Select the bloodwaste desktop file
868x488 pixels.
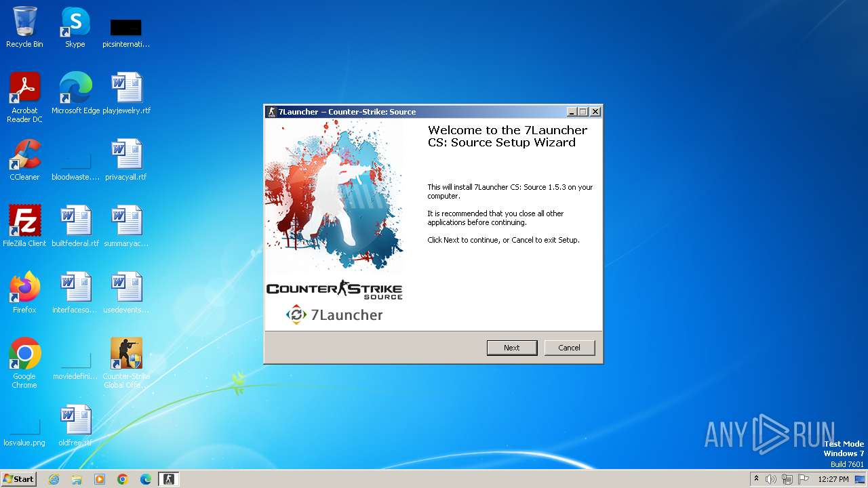click(75, 167)
